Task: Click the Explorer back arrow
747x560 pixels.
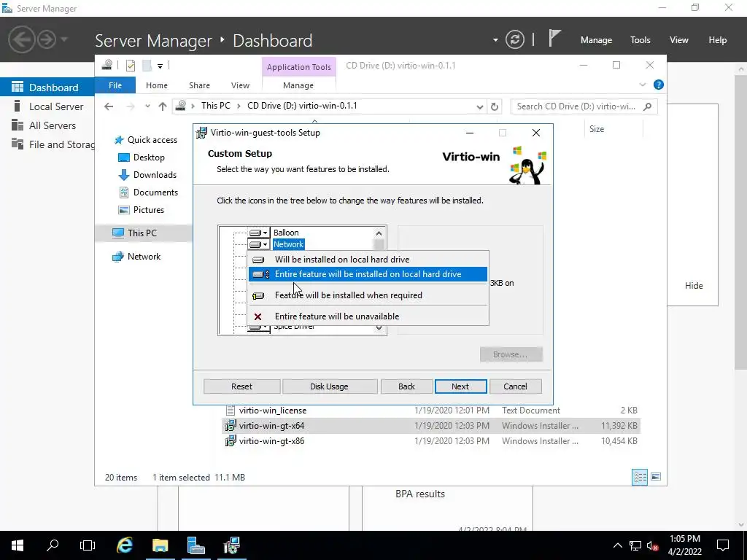Action: (x=109, y=106)
